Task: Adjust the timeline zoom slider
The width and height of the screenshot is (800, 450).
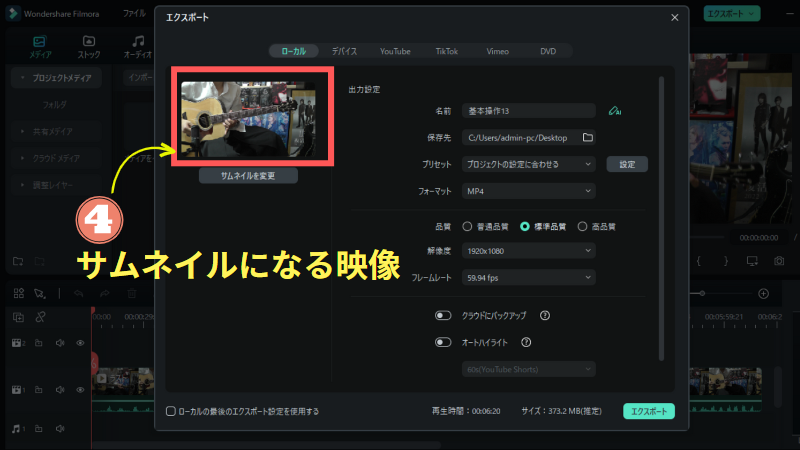Action: (x=703, y=293)
